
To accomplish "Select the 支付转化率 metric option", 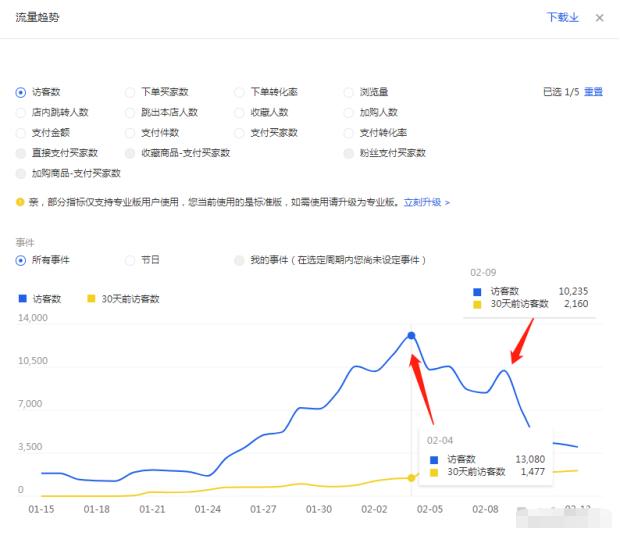I will (x=348, y=133).
